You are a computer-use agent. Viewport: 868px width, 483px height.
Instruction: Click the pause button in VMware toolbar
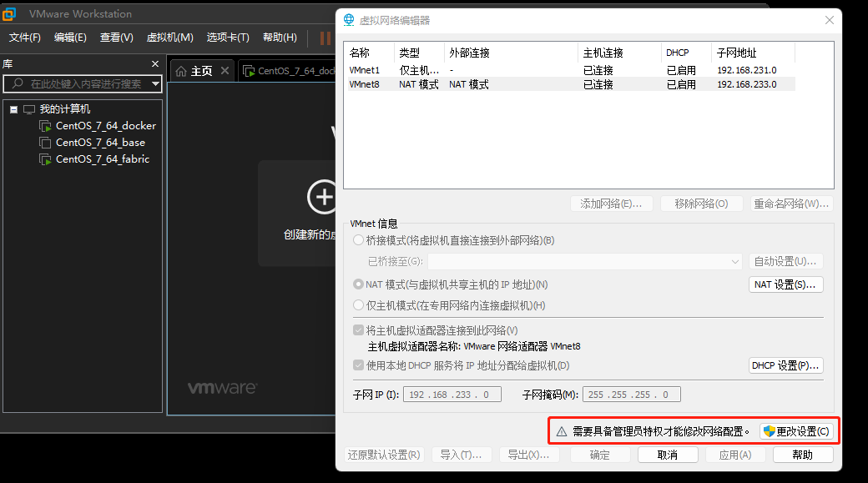click(x=325, y=38)
